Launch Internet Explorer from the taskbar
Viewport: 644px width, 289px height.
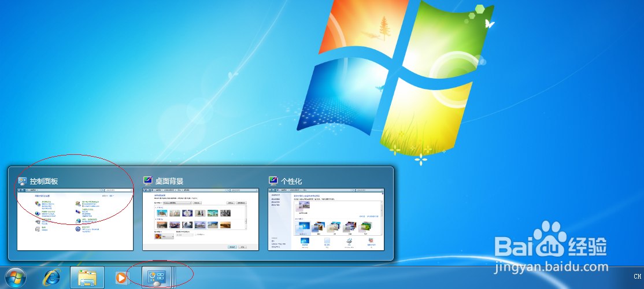[52, 278]
